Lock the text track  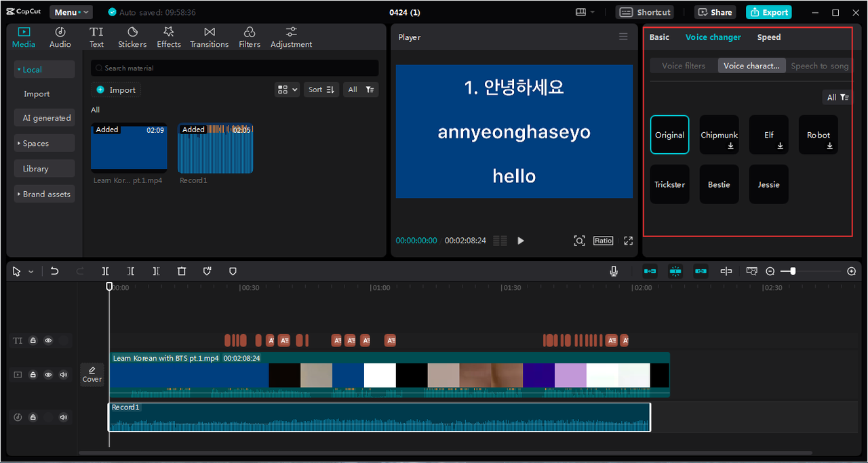tap(33, 341)
